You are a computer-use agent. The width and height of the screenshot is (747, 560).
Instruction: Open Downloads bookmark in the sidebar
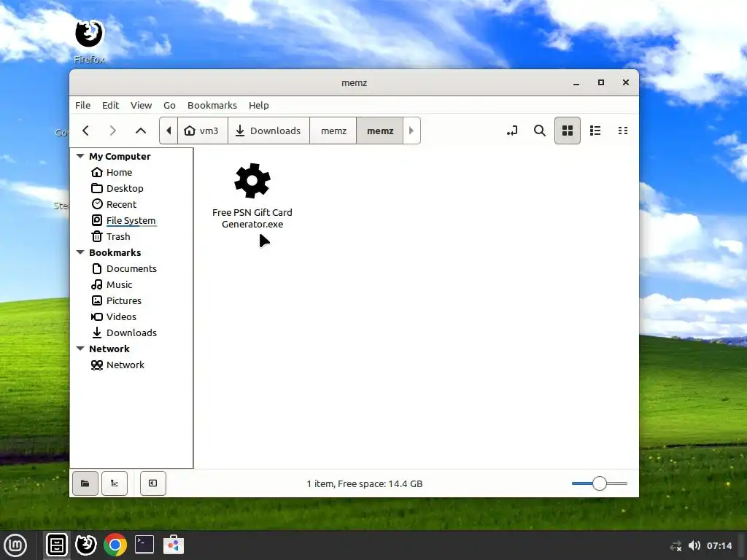point(131,332)
